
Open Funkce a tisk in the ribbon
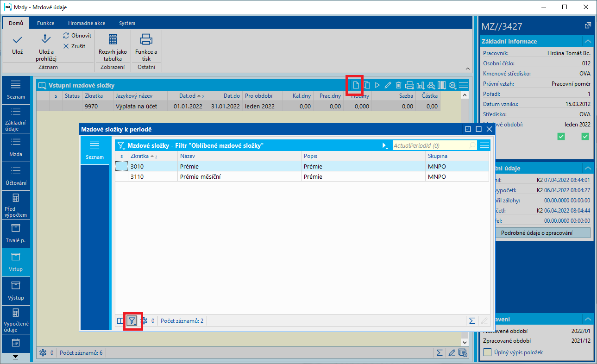coord(146,47)
